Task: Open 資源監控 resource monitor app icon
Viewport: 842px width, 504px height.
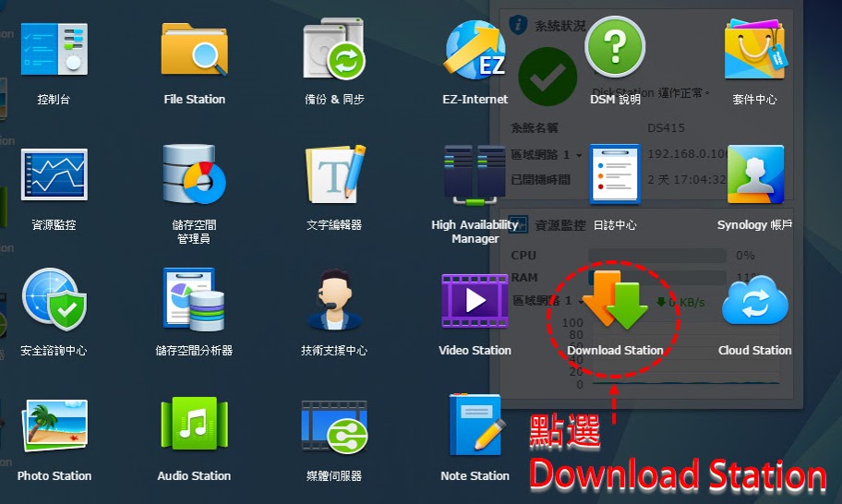Action: (54, 174)
